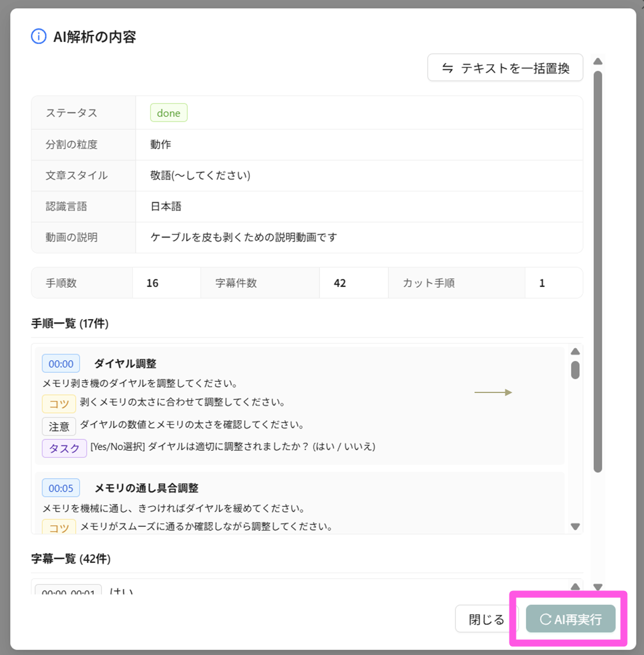The height and width of the screenshot is (655, 644).
Task: Click the タスク tag under ダイヤル調整
Action: pos(64,448)
